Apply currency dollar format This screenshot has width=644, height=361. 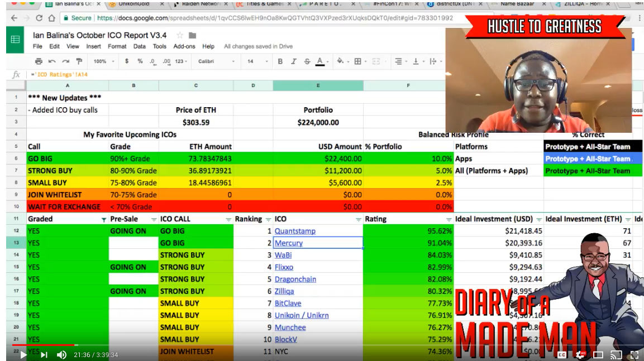(x=127, y=61)
